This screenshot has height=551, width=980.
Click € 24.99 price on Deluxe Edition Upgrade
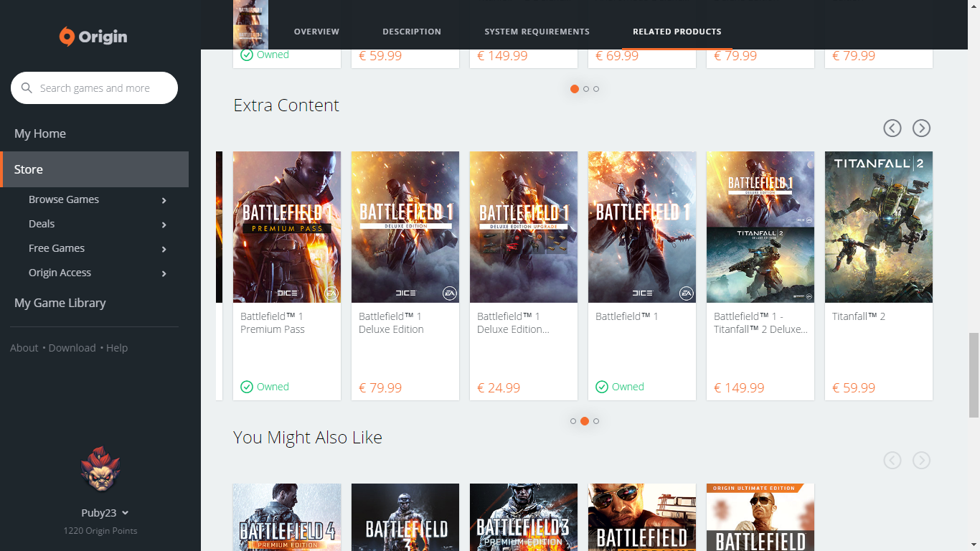(x=499, y=388)
